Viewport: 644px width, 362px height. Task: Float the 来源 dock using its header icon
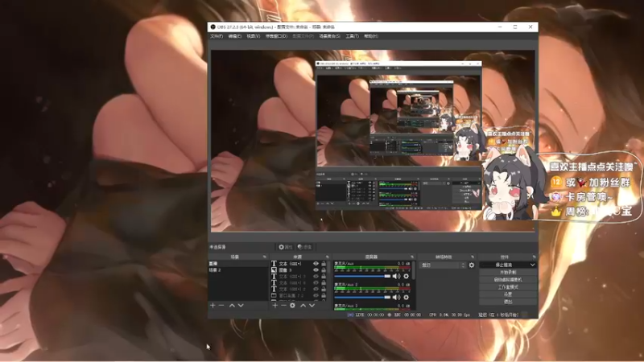tap(328, 257)
